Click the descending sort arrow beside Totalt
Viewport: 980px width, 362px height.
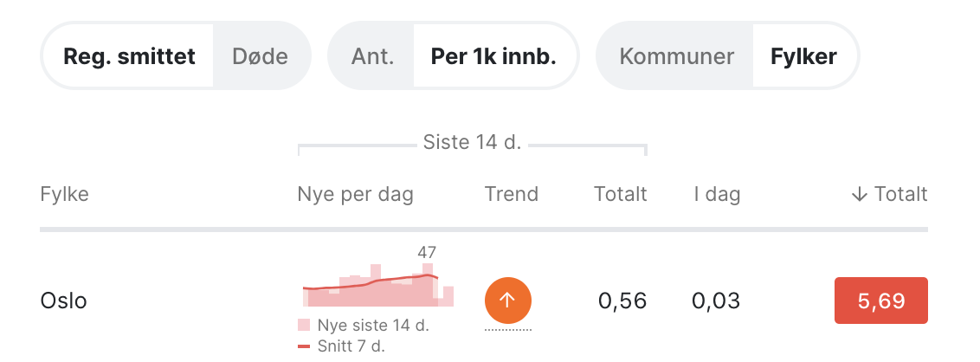click(859, 194)
